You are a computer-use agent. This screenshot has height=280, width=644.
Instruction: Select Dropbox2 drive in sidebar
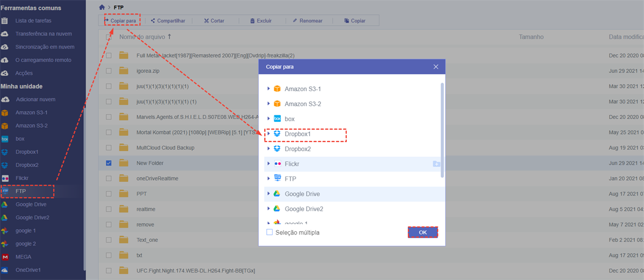click(x=28, y=165)
